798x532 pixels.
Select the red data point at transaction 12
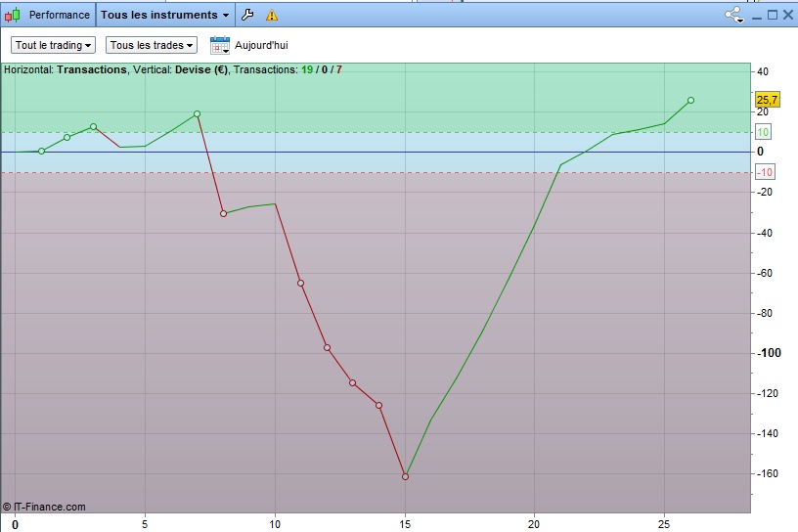[328, 348]
